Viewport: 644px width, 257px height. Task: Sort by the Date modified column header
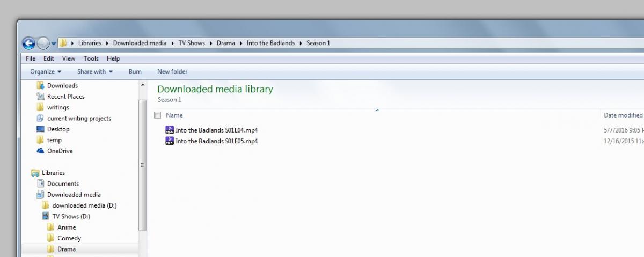point(623,115)
